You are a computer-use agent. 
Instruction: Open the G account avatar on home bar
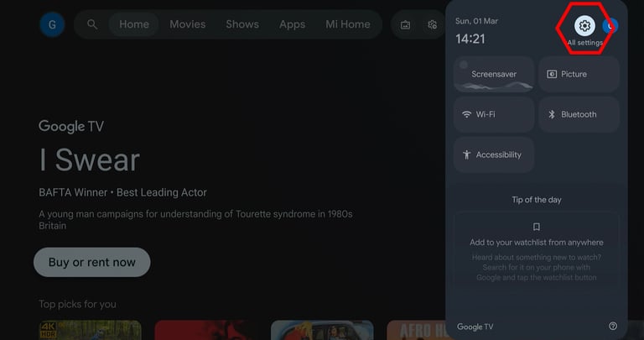pos(52,24)
